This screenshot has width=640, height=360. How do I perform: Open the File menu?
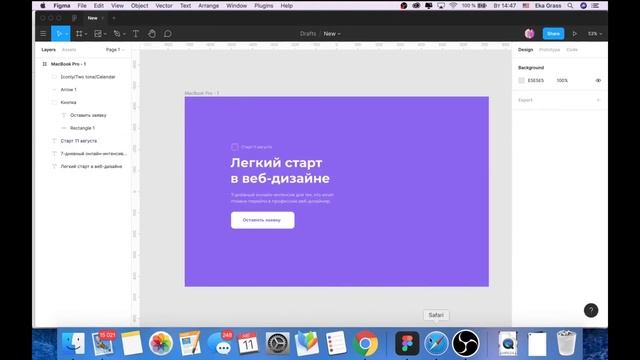[82, 6]
